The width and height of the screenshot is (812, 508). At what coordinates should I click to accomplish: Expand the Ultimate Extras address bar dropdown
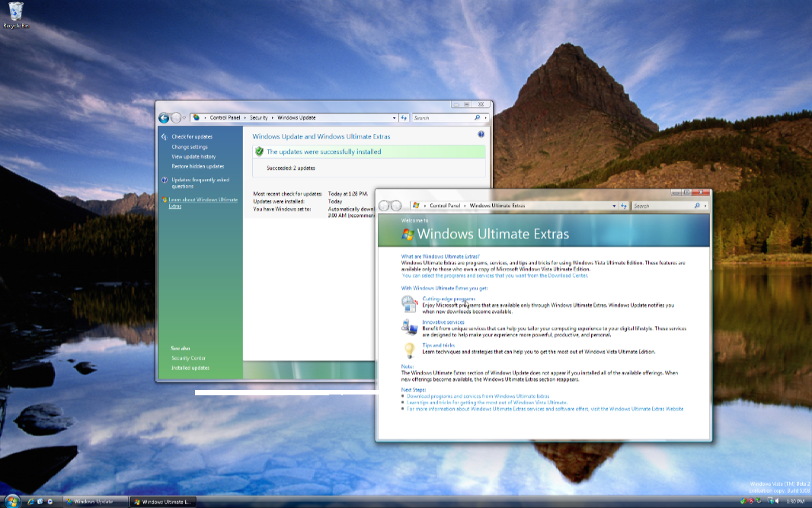(614, 206)
